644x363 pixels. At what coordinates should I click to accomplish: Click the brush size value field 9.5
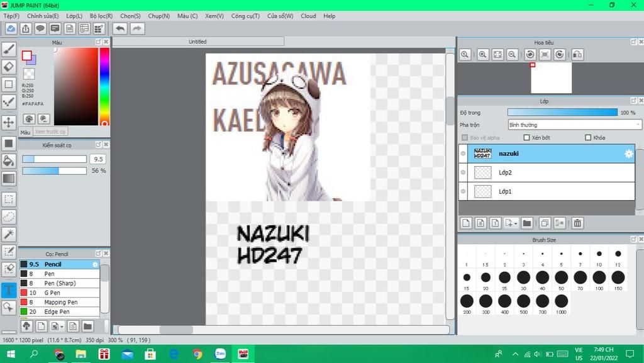click(x=98, y=159)
